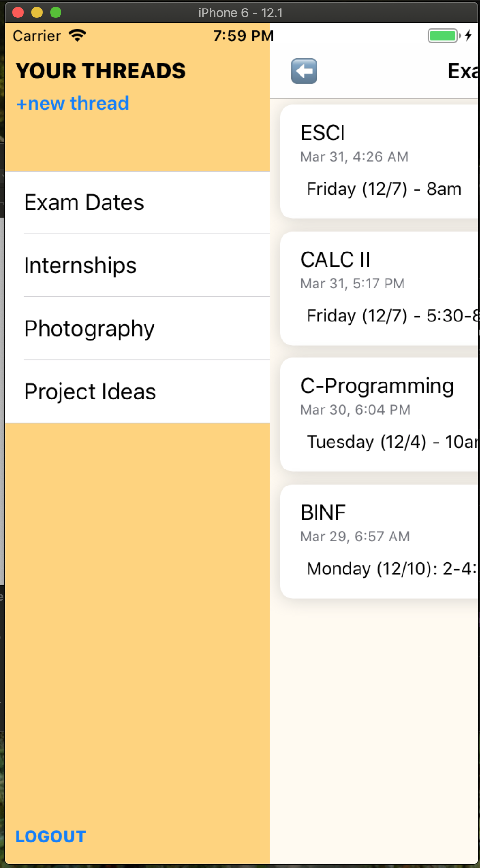Screen dimensions: 480x868
Task: Open the Internships thread
Action: point(137,265)
